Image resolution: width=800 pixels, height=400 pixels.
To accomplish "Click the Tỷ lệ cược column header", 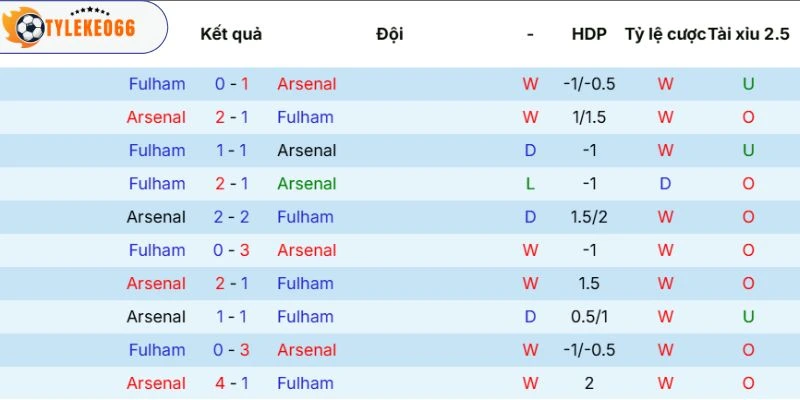I will [x=664, y=34].
